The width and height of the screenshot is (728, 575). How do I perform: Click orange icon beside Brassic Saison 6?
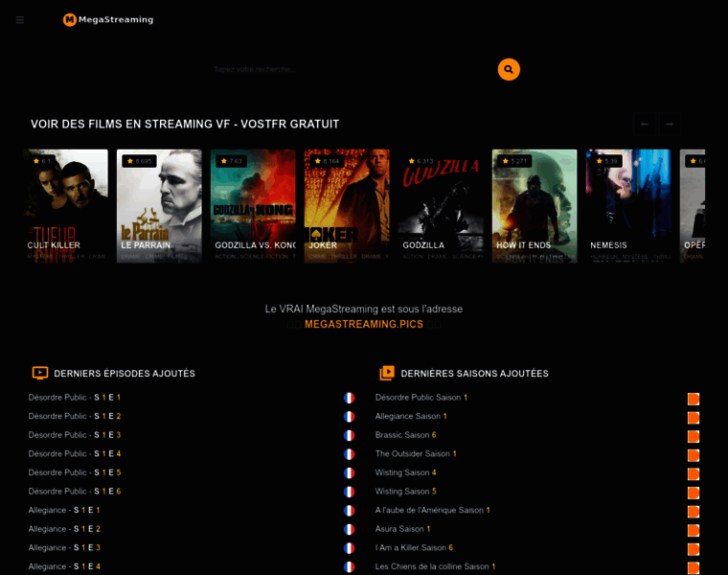[x=694, y=437]
